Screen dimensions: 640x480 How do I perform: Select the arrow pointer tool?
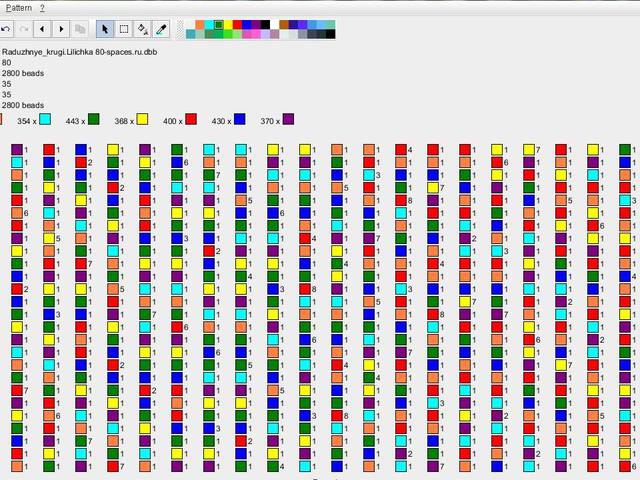click(104, 29)
